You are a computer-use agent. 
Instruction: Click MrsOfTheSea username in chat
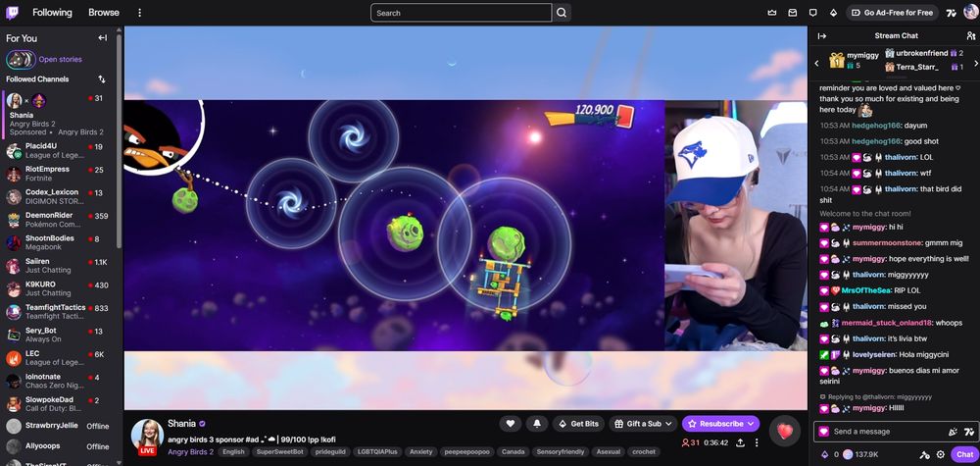point(866,290)
